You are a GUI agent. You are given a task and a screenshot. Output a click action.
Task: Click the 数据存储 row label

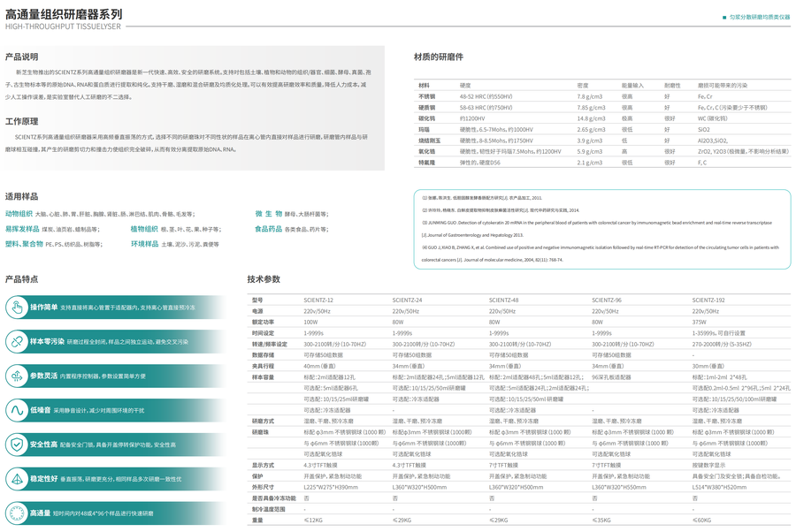[x=263, y=355]
